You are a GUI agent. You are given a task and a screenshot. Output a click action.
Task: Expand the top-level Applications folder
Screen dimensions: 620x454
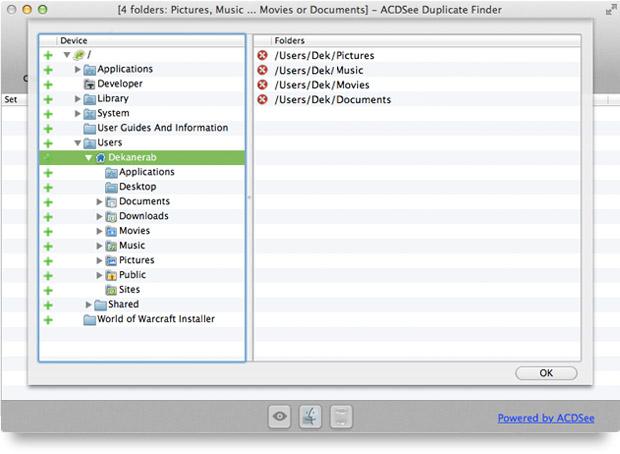coord(78,69)
